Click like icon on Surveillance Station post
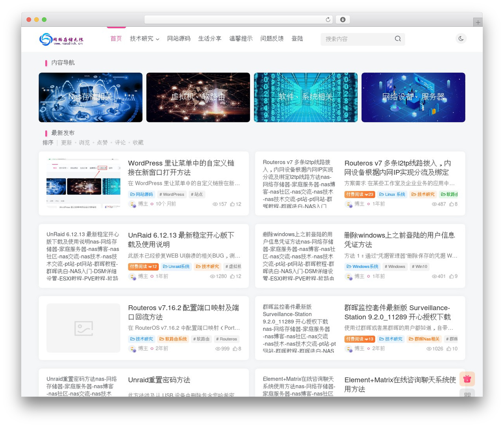This screenshot has width=504, height=427. 448,349
